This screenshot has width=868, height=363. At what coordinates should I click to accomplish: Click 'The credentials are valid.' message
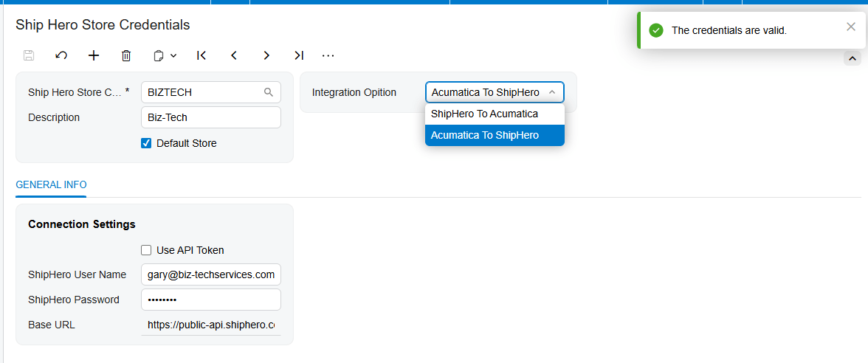[729, 30]
